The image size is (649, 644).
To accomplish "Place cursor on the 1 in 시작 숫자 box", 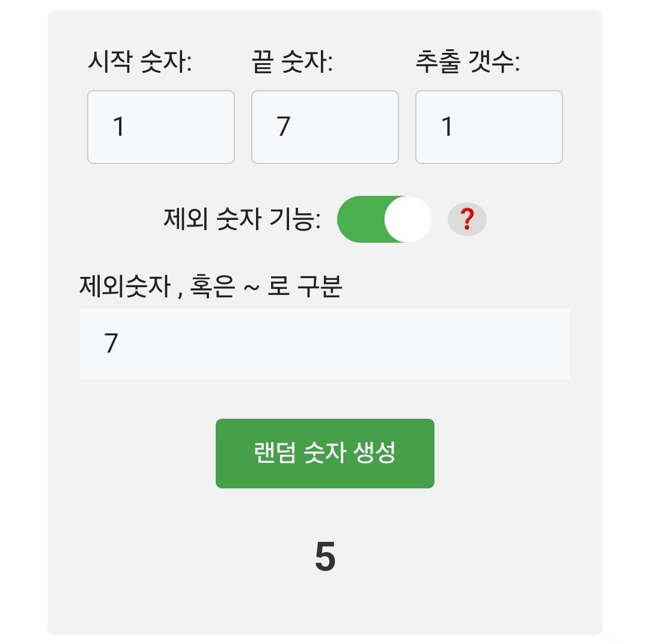I will click(119, 127).
